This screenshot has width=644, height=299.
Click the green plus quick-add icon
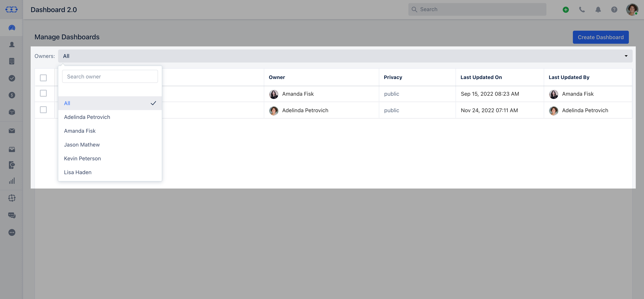coord(566,10)
